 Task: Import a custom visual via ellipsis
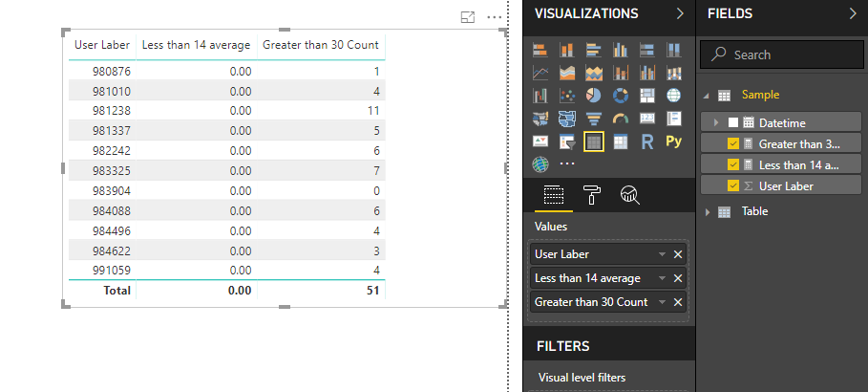567,164
